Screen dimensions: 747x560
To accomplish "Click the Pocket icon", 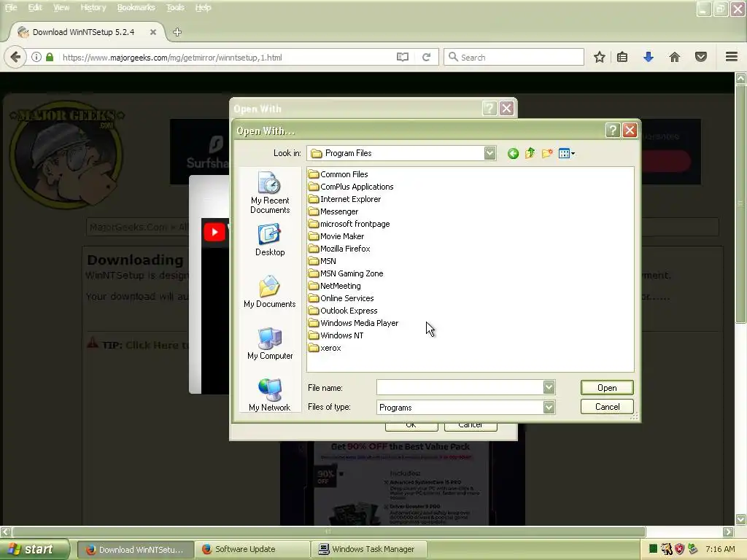I will [701, 57].
